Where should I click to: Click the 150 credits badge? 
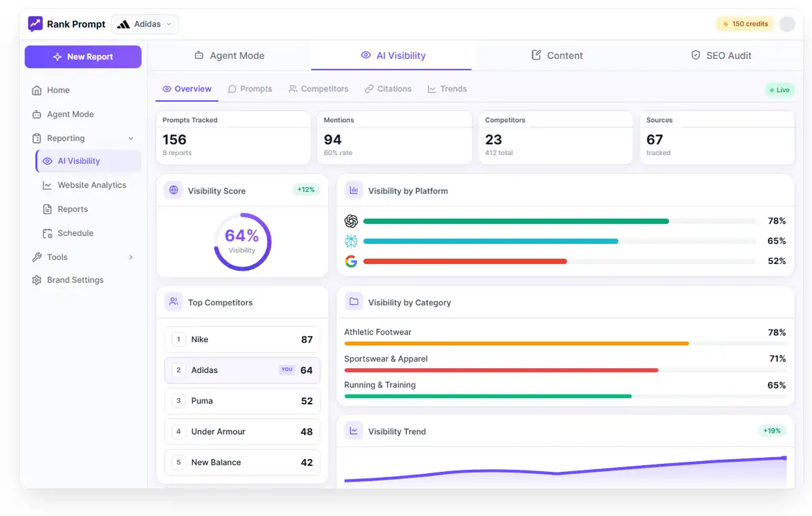click(745, 24)
